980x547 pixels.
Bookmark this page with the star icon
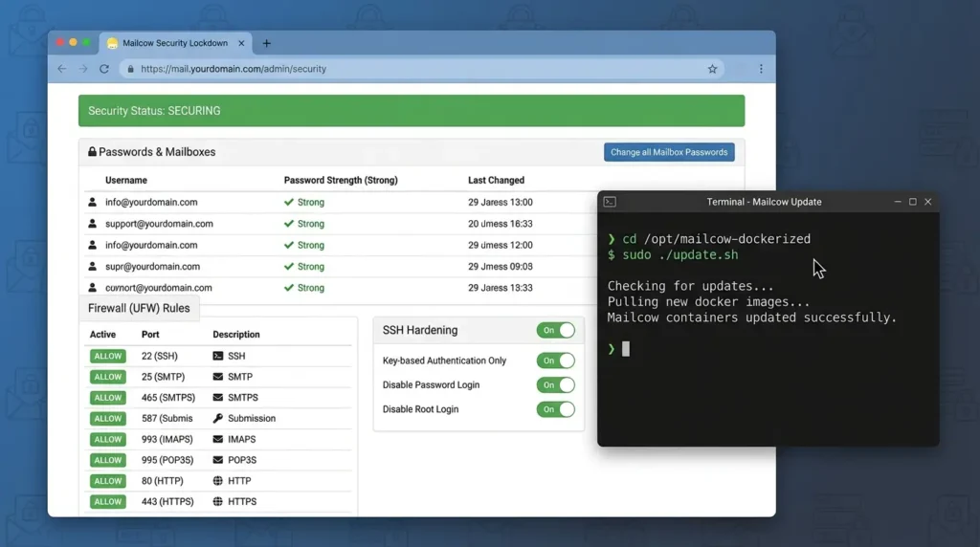point(712,69)
